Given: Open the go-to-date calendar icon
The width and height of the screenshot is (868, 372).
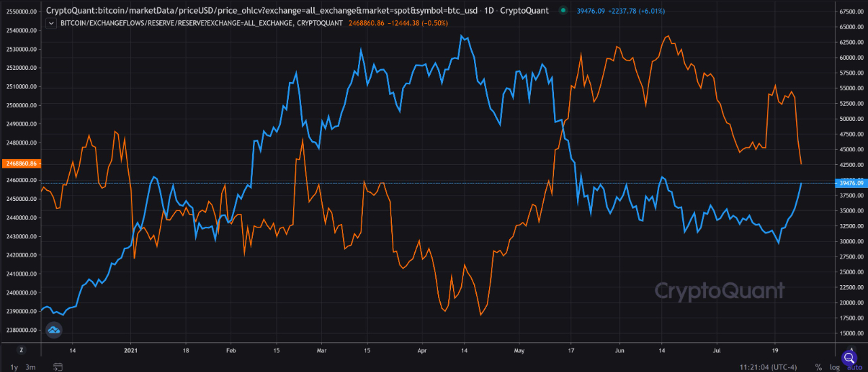Looking at the screenshot, I should point(58,367).
